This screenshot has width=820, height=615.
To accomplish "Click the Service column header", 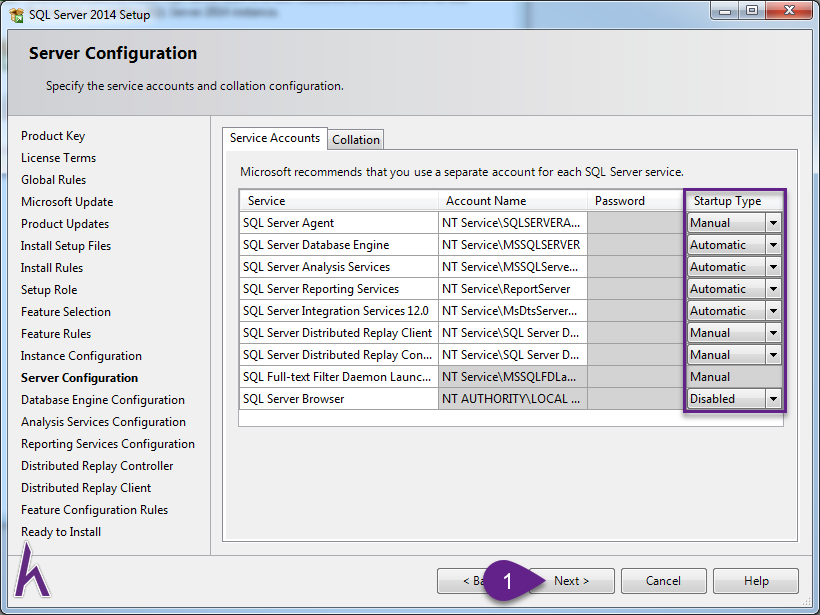I will point(339,201).
